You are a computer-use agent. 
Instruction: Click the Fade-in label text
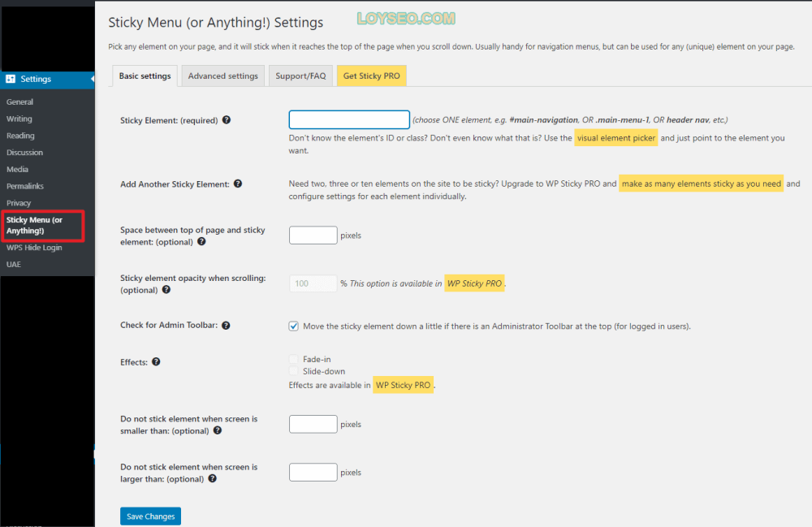coord(317,359)
